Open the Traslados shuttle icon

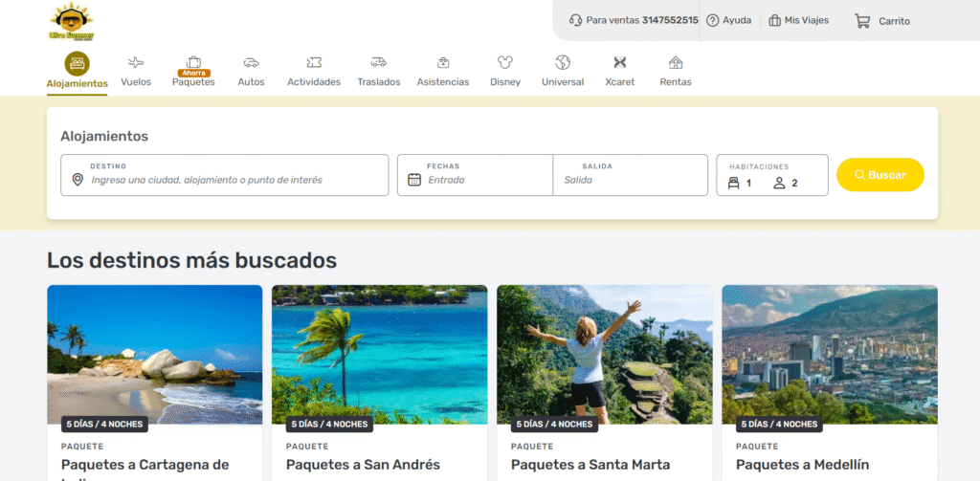[379, 62]
